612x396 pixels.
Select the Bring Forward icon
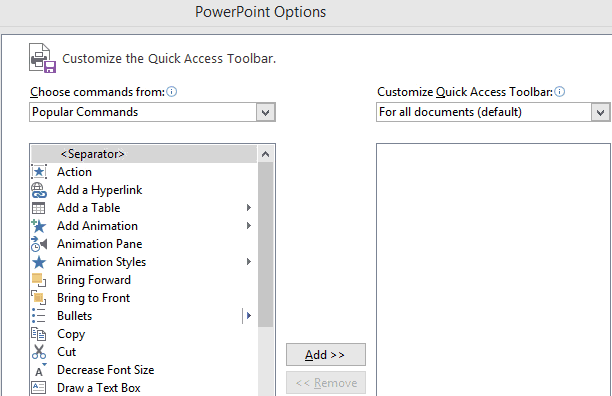click(39, 280)
